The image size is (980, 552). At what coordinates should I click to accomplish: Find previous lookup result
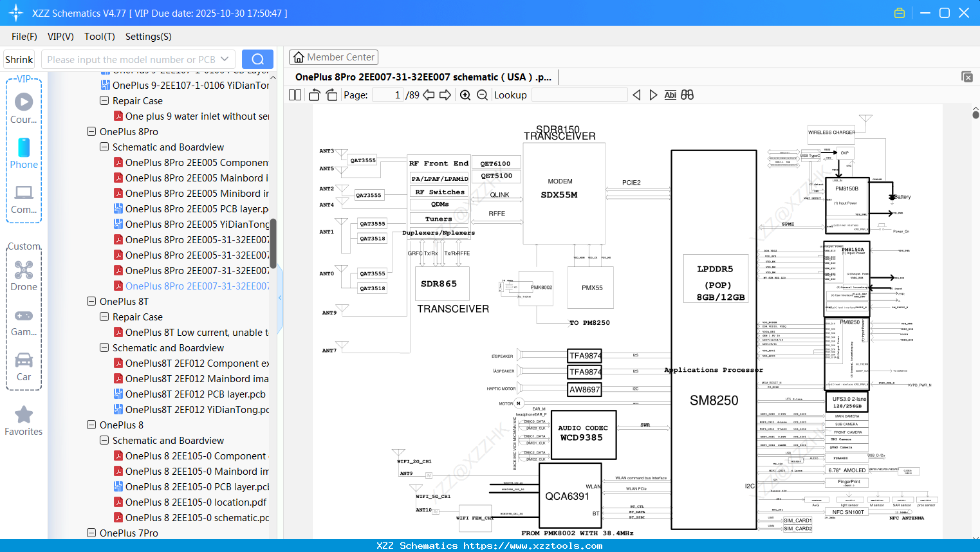point(636,95)
